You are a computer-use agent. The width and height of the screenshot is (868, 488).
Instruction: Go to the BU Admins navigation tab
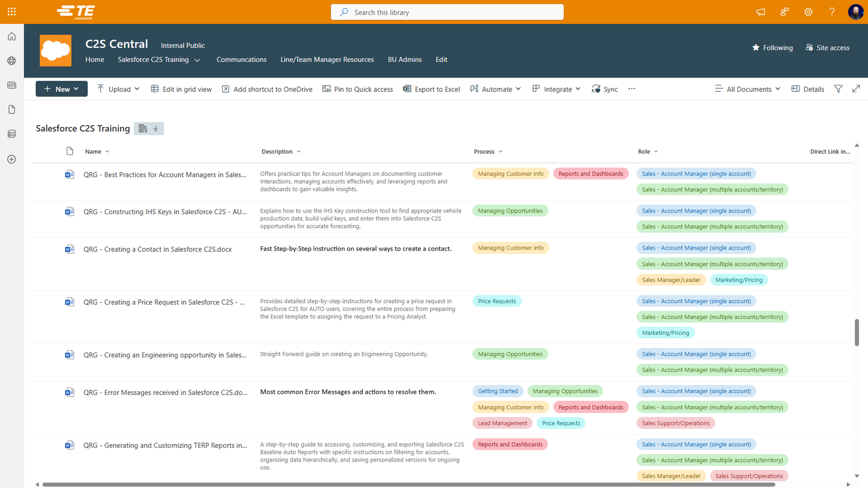405,60
